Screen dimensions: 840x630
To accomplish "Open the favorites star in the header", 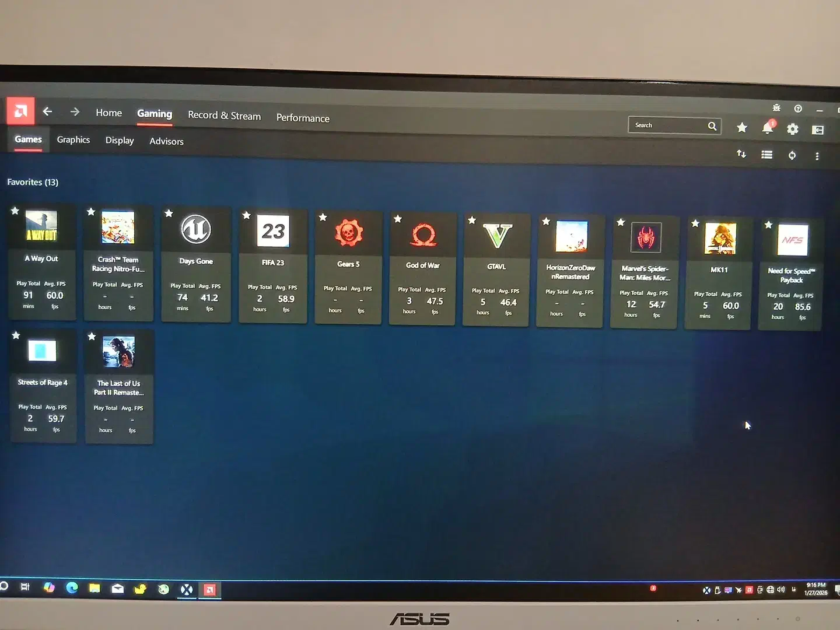I will tap(742, 127).
